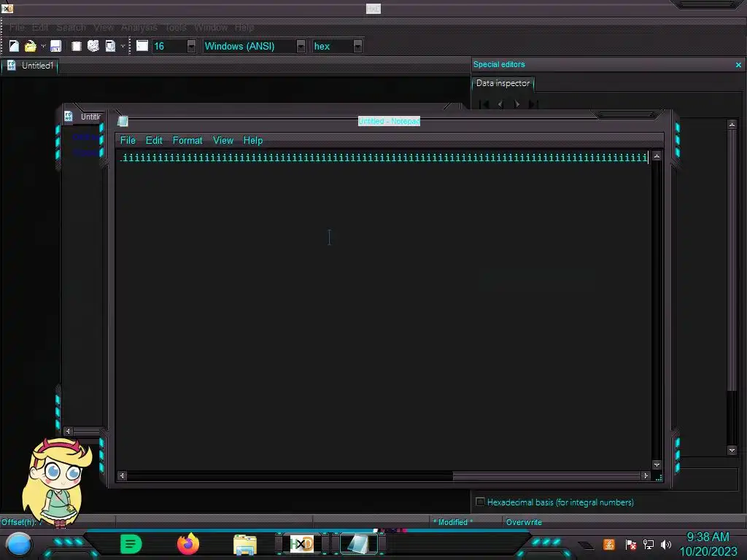747x560 pixels.
Task: Open HxD Analysis menu
Action: [139, 28]
